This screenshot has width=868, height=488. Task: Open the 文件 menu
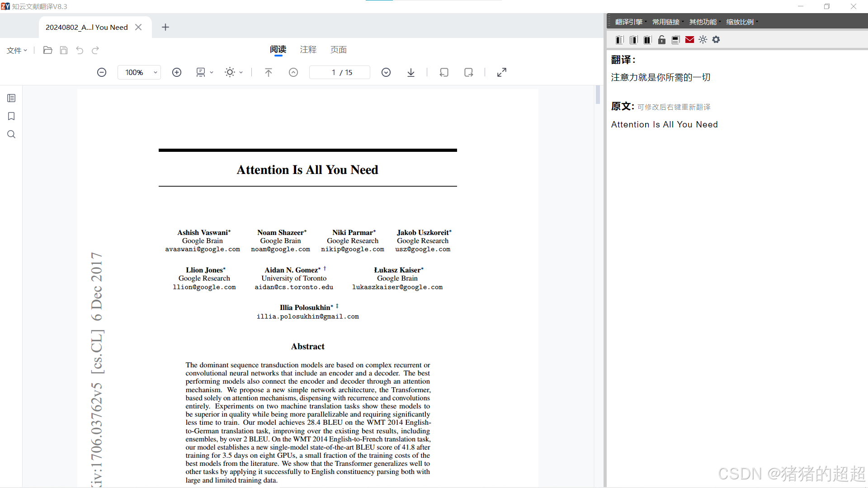click(x=17, y=50)
